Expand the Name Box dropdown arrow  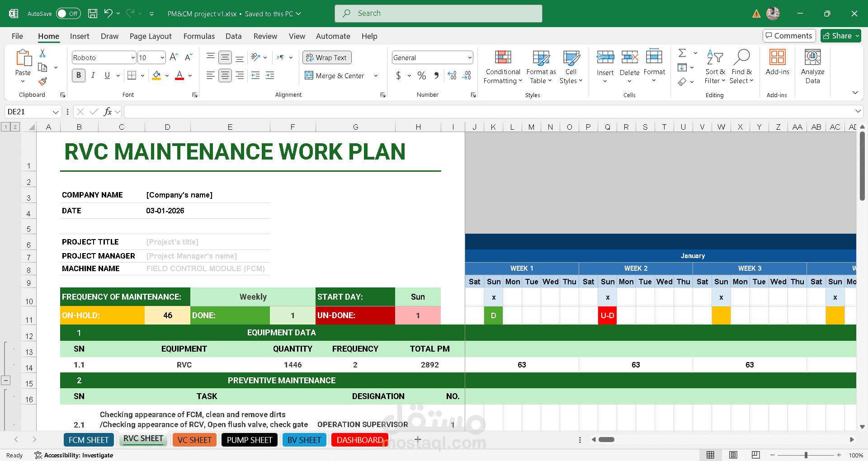click(56, 112)
